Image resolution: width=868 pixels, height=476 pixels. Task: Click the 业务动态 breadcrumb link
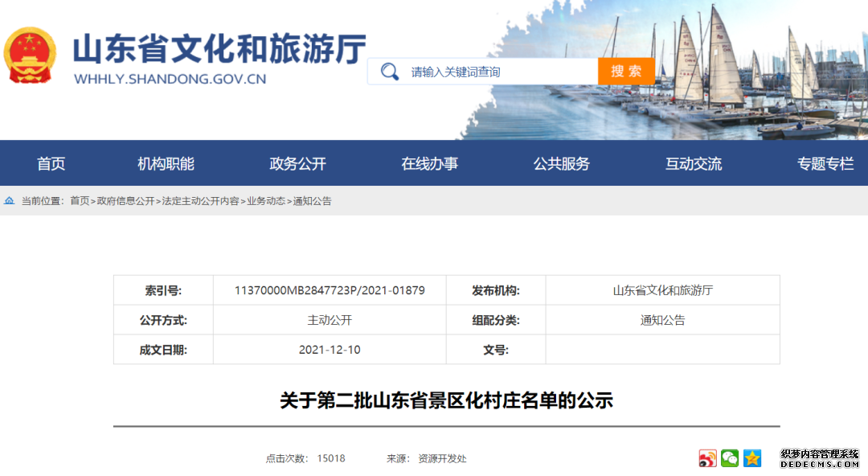click(x=266, y=201)
